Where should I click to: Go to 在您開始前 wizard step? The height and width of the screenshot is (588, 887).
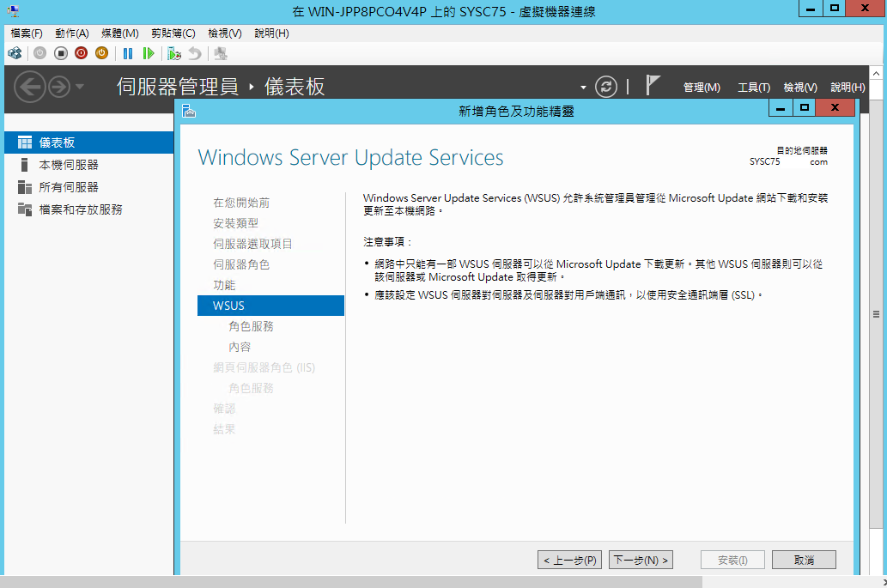[x=241, y=203]
